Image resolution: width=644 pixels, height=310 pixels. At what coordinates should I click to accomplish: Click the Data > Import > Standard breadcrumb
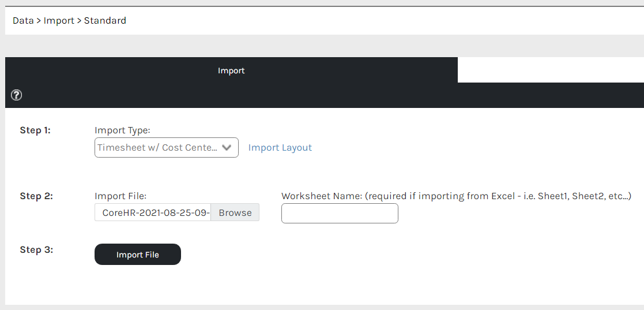tap(69, 21)
